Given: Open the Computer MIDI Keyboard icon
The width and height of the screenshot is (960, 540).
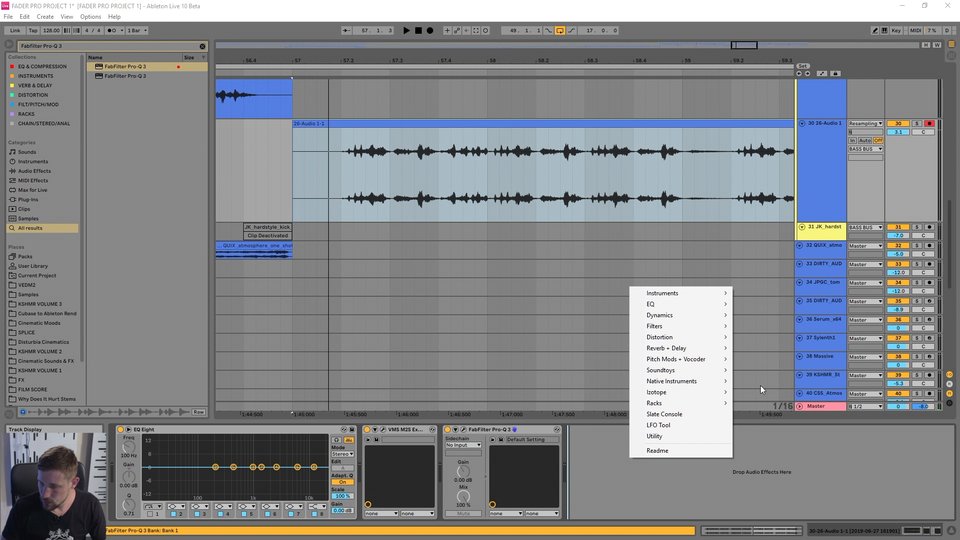Looking at the screenshot, I should [x=884, y=30].
